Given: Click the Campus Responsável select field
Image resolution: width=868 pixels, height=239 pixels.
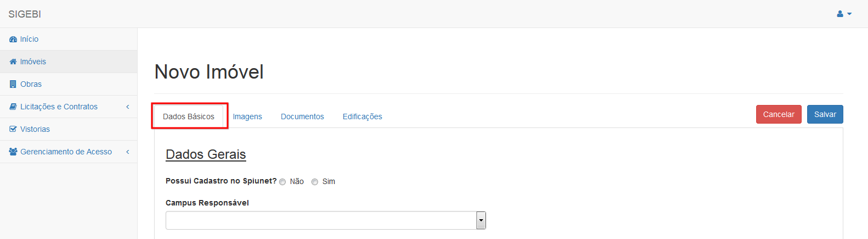Looking at the screenshot, I should tap(326, 220).
